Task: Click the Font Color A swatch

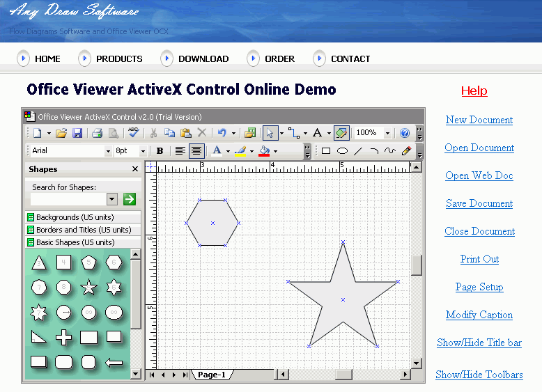Action: pyautogui.click(x=217, y=151)
